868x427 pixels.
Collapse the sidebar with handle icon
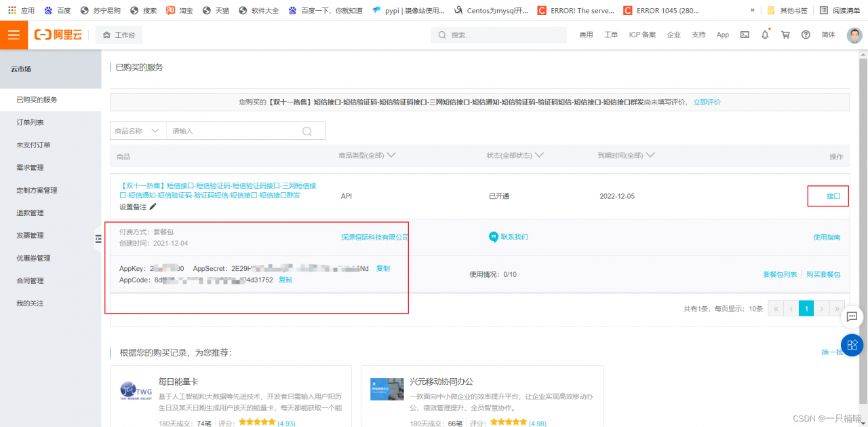98,238
